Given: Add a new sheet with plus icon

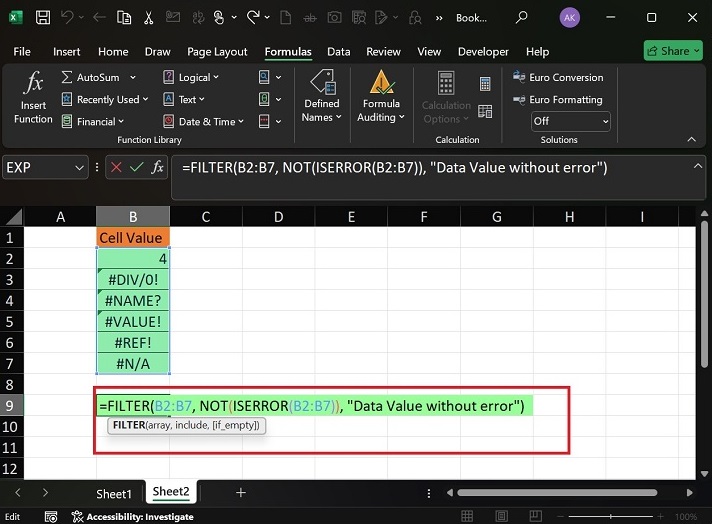Looking at the screenshot, I should 240,493.
